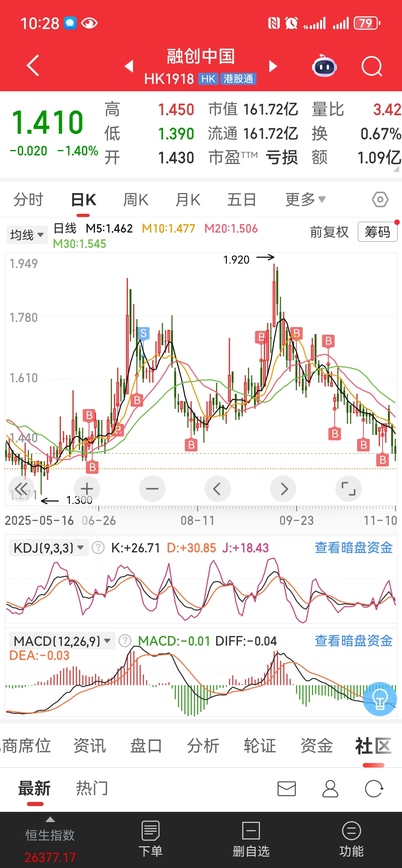Viewport: 402px width, 868px height.
Task: Tap the 2025-05-16 date label
Action: coord(40,520)
